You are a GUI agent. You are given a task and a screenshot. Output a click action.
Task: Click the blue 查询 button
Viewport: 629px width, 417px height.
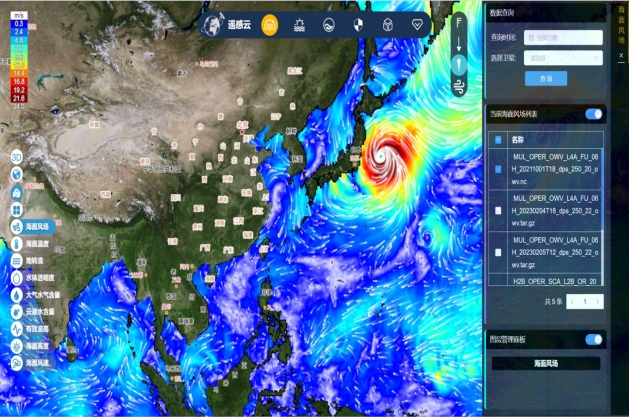pyautogui.click(x=546, y=78)
